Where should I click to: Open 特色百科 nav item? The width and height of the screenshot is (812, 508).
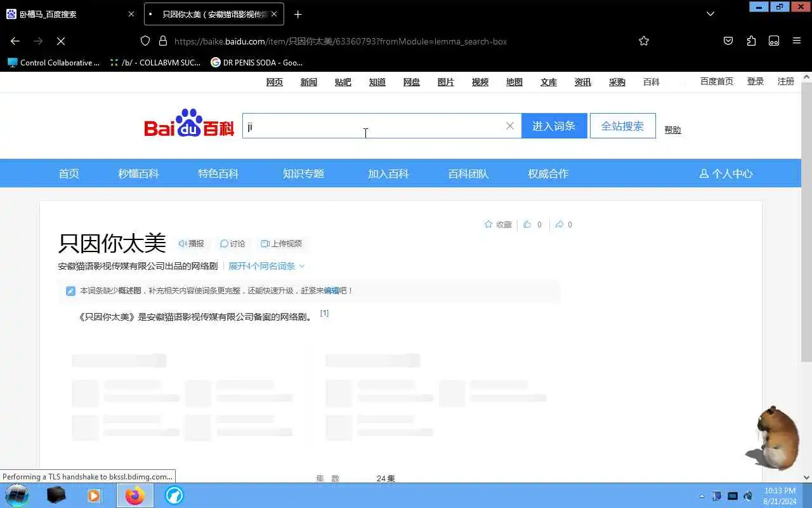pyautogui.click(x=218, y=173)
